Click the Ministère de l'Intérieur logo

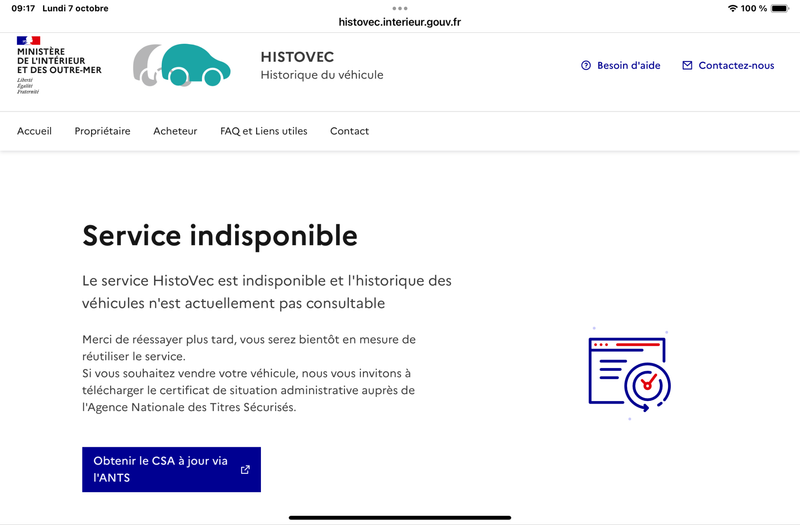point(59,65)
